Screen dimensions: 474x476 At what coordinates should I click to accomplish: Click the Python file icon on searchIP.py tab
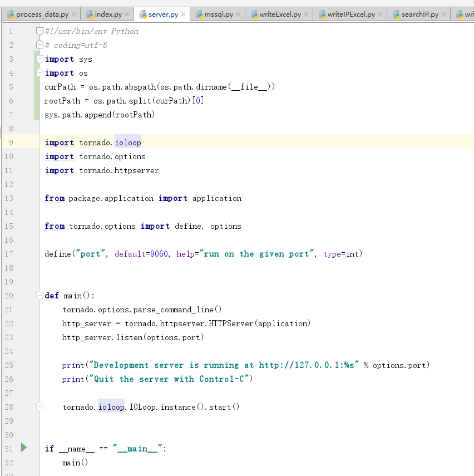[x=396, y=14]
